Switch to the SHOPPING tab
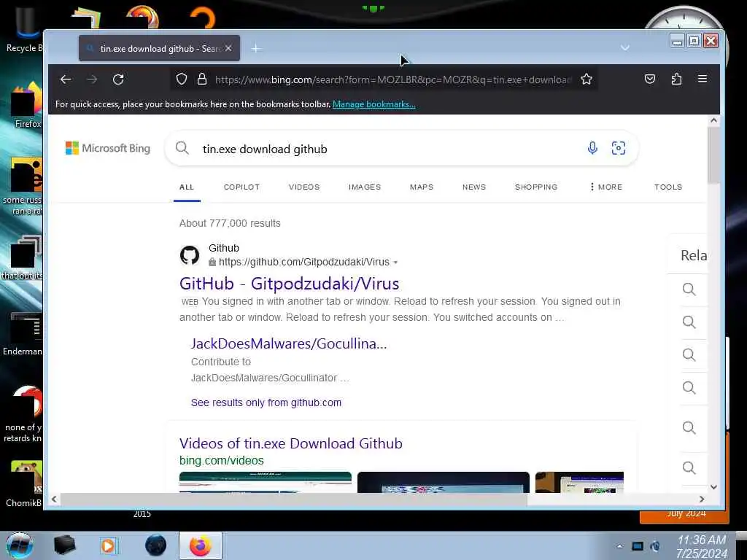The image size is (747, 560). point(536,187)
